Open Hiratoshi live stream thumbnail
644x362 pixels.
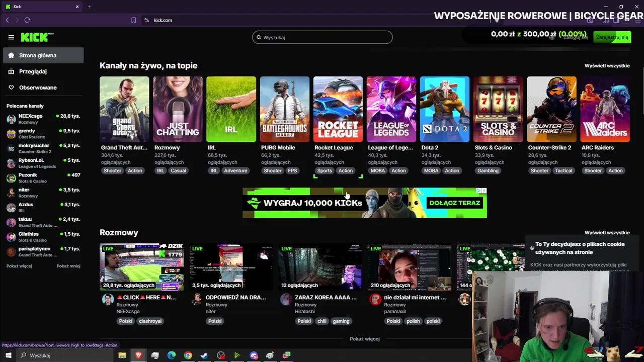[x=320, y=267]
